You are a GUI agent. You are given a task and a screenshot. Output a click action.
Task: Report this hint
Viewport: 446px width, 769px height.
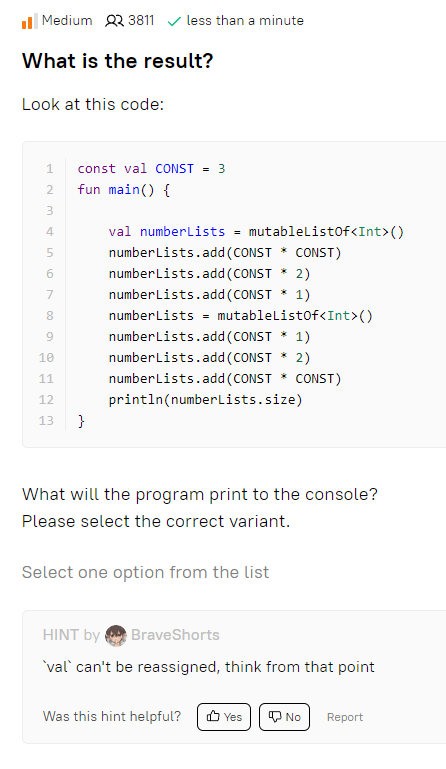point(345,717)
